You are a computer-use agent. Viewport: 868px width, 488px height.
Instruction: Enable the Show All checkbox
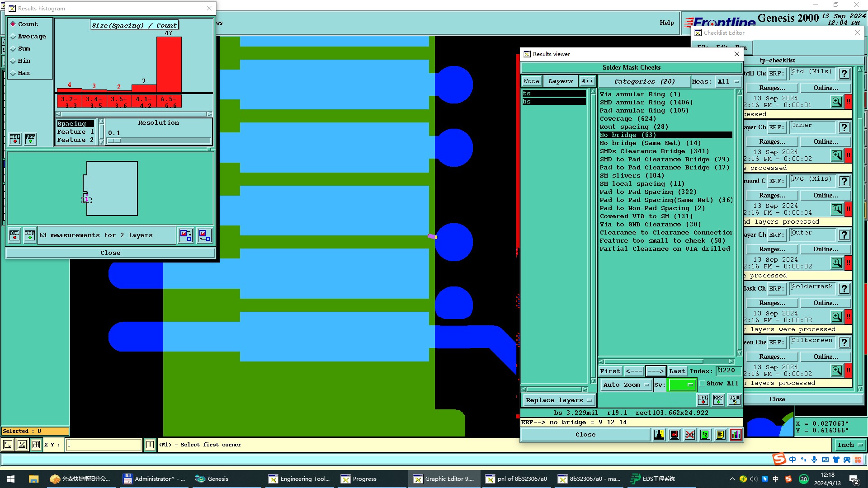[703, 384]
